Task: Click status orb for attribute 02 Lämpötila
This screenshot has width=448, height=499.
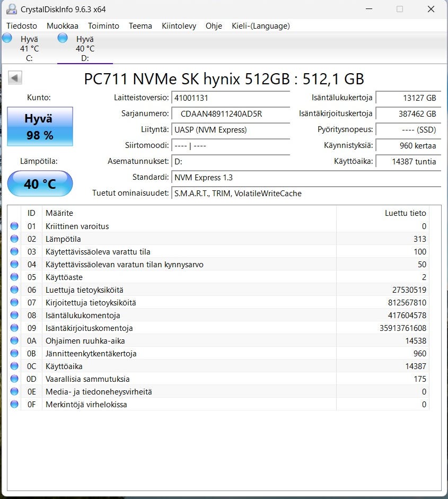Action: point(14,239)
